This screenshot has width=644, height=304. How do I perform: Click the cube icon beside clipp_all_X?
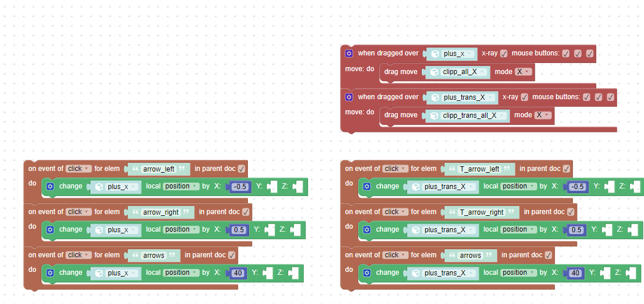(x=435, y=72)
